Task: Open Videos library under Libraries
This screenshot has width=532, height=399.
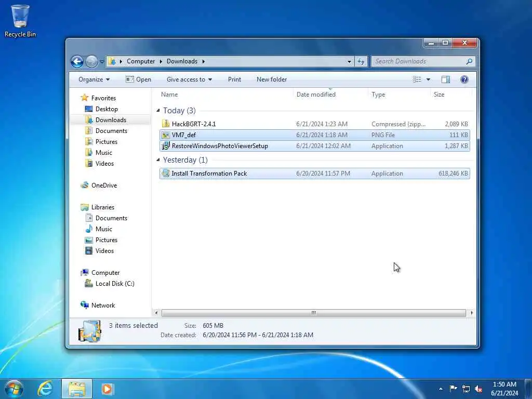Action: pyautogui.click(x=104, y=251)
